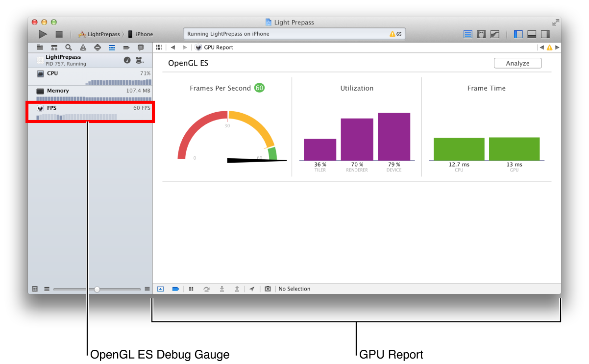Toggle the left Navigator panel visibility
Screen dimensions: 589x364
tap(518, 34)
